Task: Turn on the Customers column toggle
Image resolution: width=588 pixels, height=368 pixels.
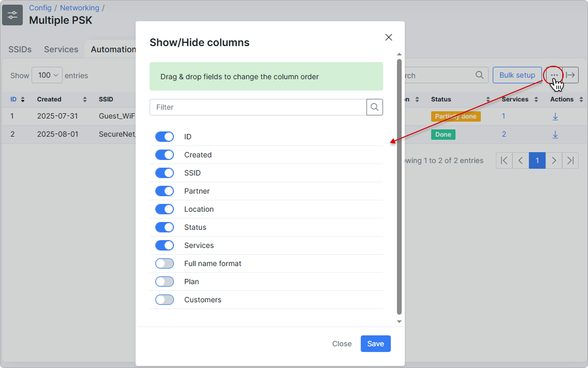Action: click(165, 300)
